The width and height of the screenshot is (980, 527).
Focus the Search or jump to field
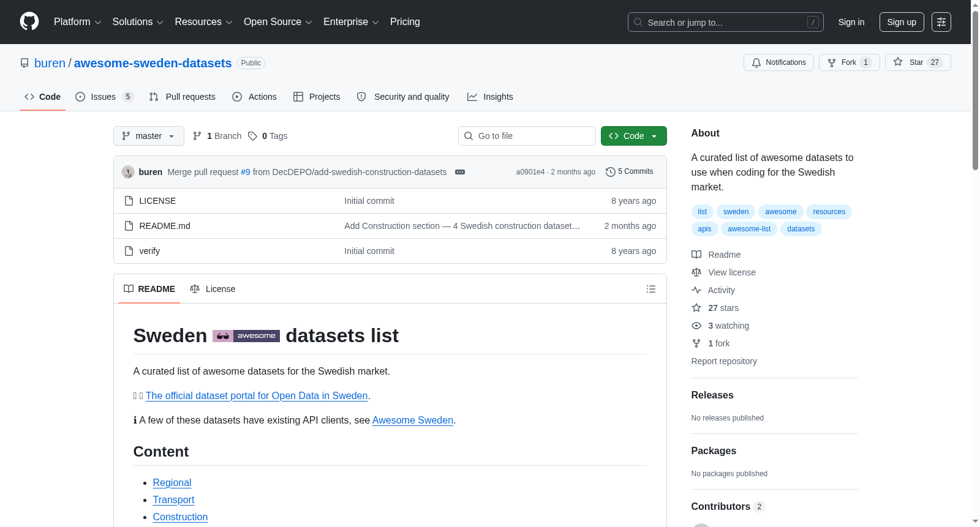tap(726, 22)
